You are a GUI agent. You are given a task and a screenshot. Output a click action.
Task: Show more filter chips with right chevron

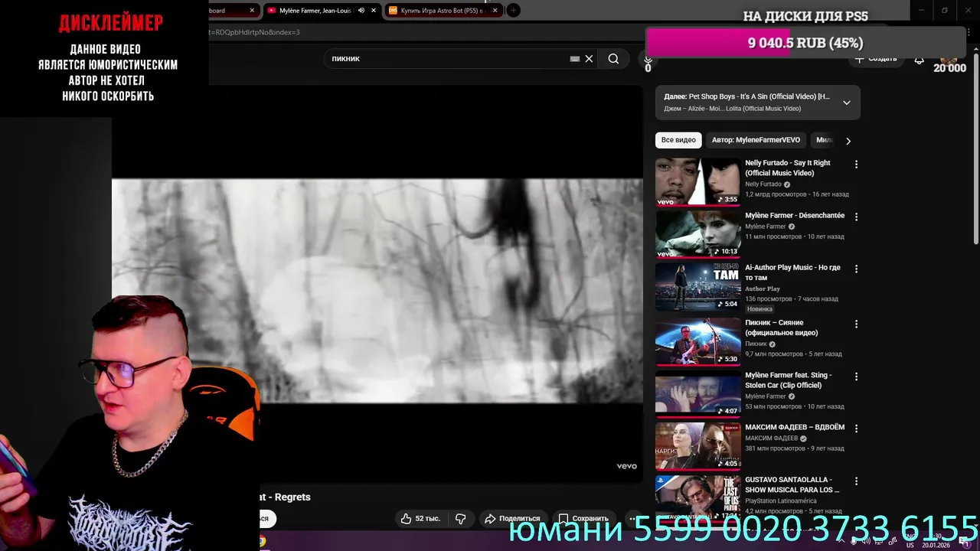(848, 141)
